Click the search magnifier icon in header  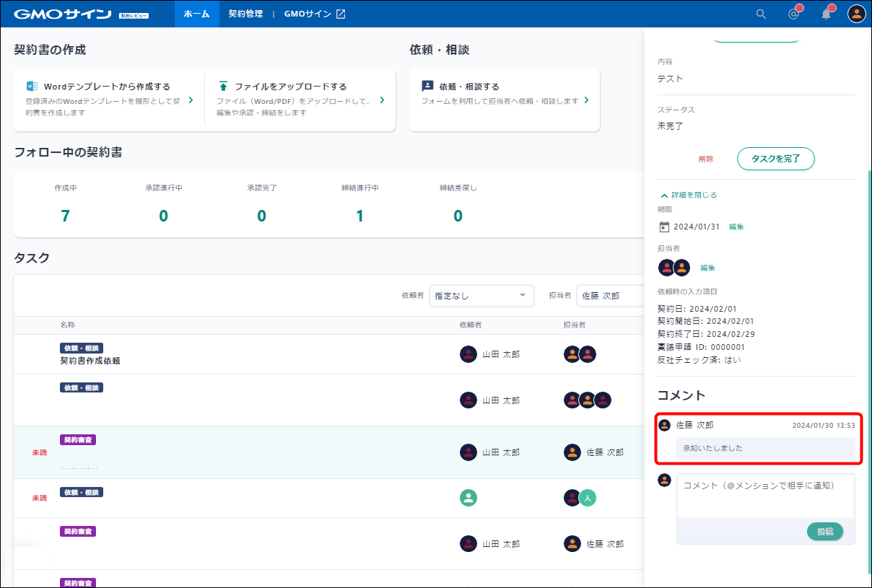pyautogui.click(x=761, y=14)
